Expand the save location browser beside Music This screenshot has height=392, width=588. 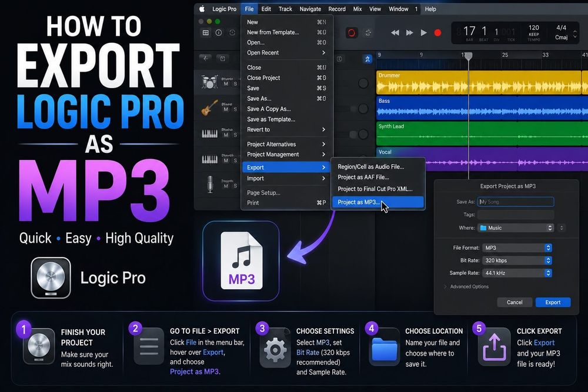tap(562, 228)
